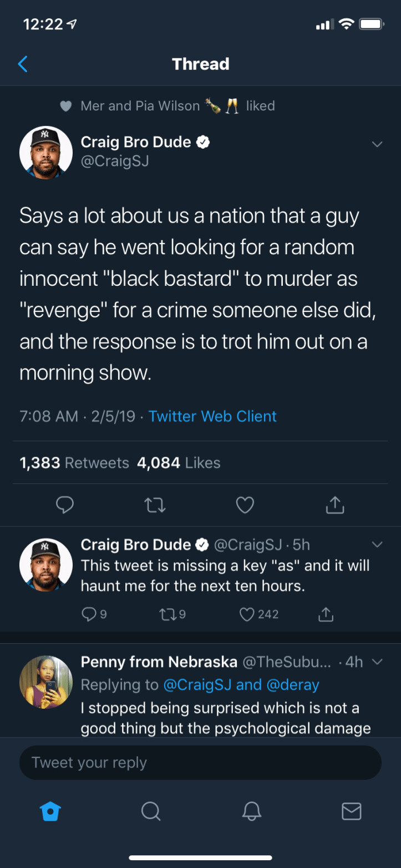Viewport: 401px width, 868px height.
Task: Go to the Home tab
Action: click(50, 811)
